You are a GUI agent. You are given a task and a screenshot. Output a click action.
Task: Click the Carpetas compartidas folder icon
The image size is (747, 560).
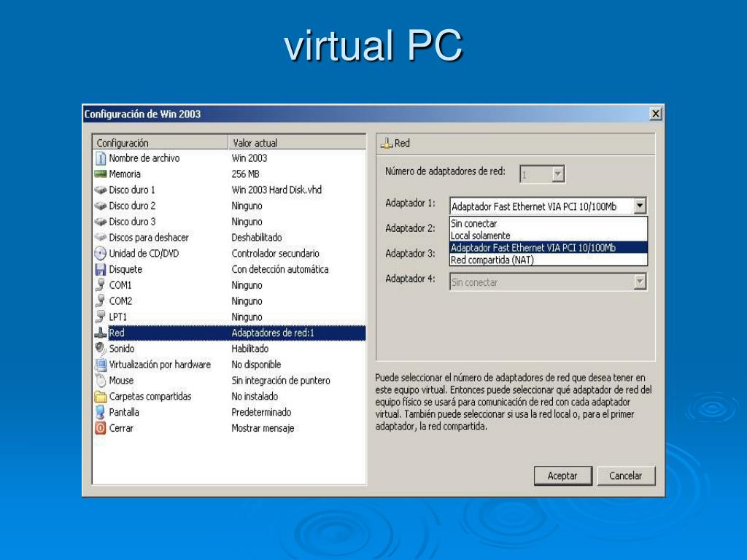101,396
